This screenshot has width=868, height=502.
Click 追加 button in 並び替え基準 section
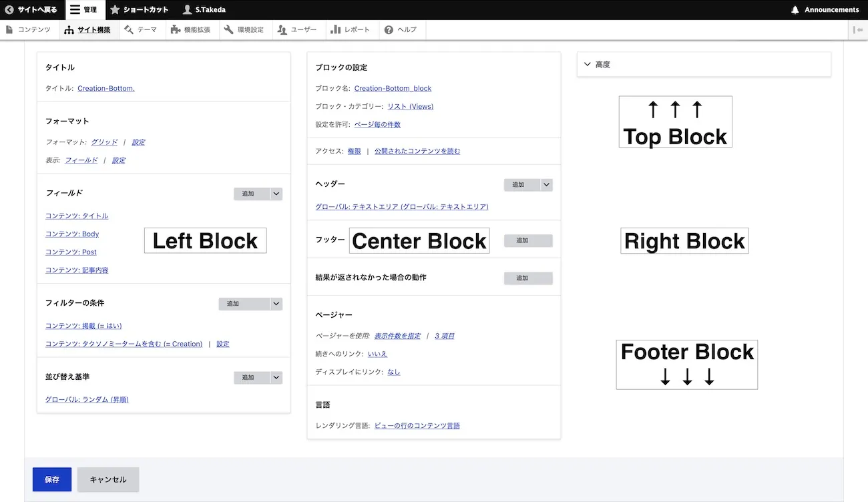(x=252, y=377)
